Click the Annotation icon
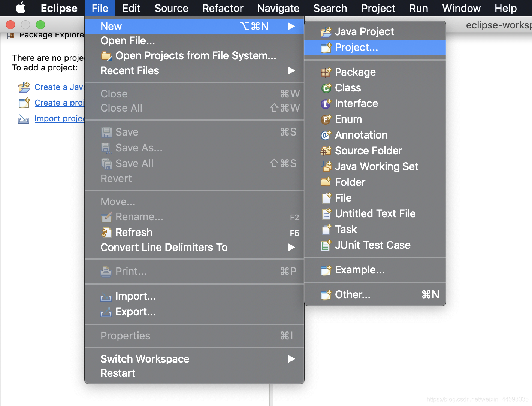Screen dimensions: 532x406 326,135
